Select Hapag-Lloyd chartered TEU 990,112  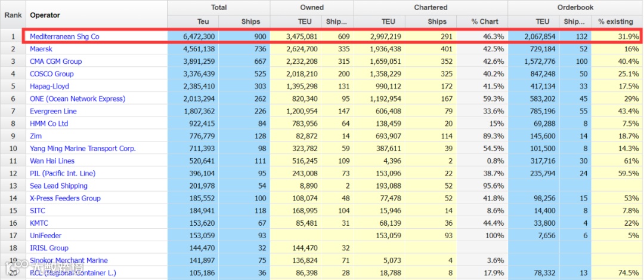(x=388, y=87)
